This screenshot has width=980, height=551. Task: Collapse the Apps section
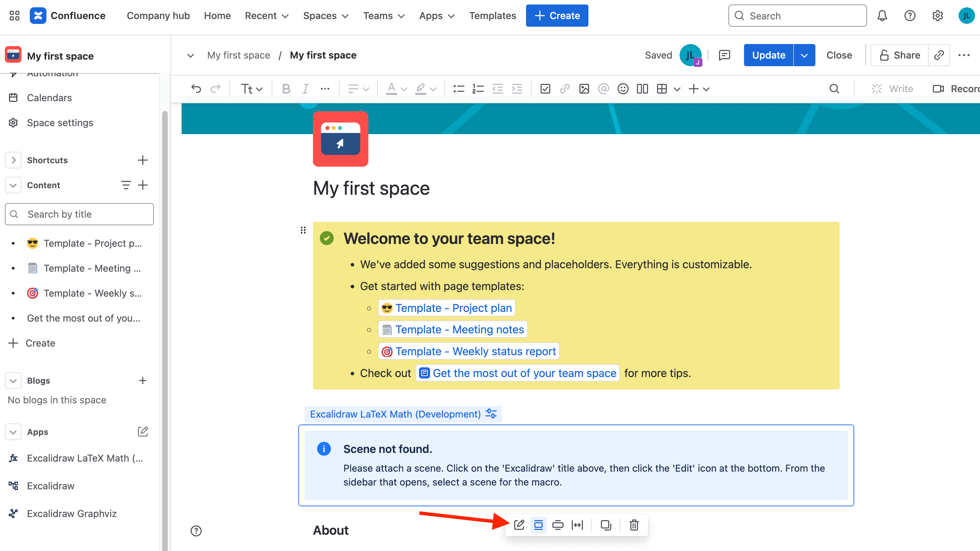click(x=13, y=432)
